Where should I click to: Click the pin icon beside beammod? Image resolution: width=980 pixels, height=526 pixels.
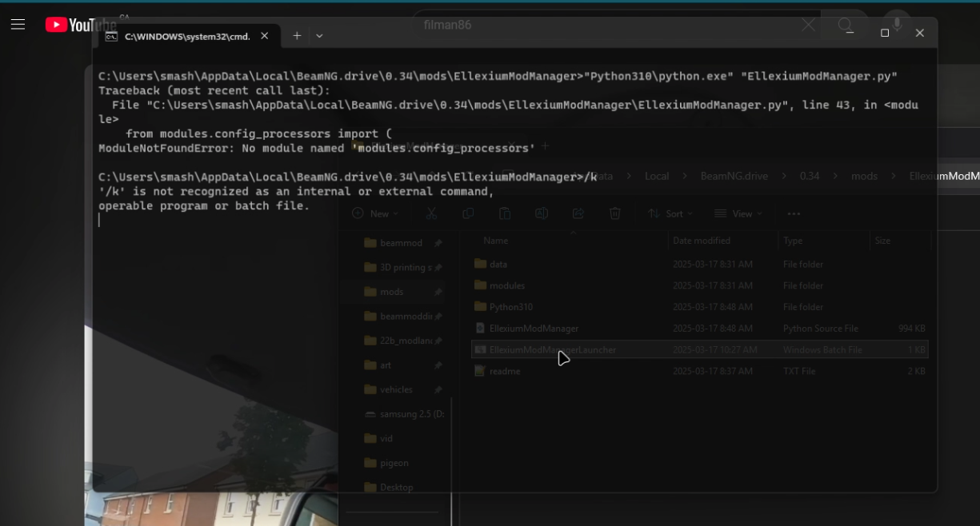[x=438, y=243]
